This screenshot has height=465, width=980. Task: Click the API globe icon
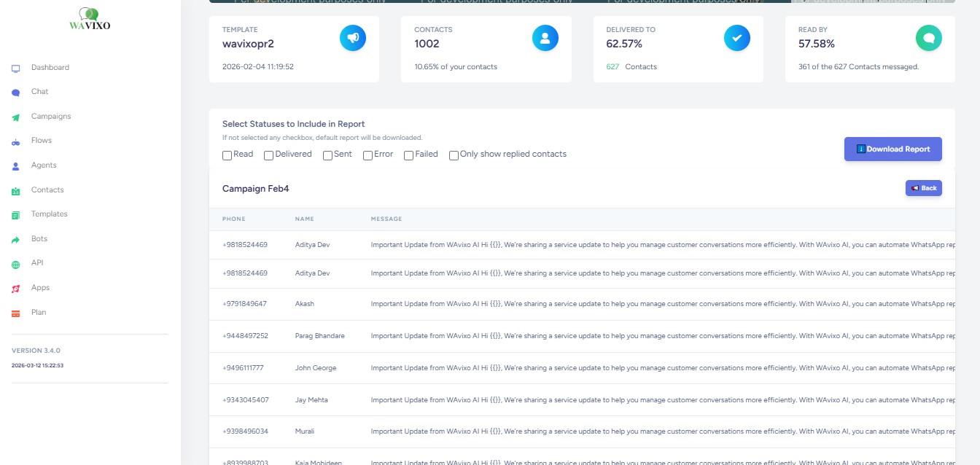[x=15, y=264]
